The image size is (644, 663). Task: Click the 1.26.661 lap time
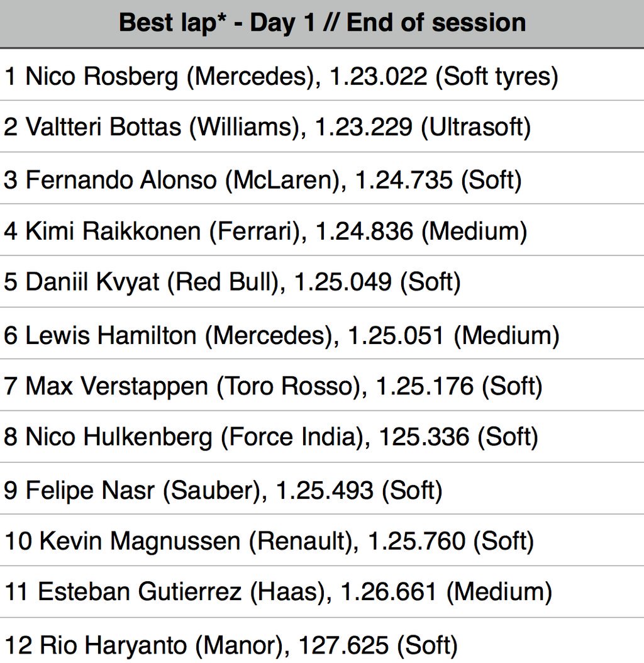[x=388, y=591]
